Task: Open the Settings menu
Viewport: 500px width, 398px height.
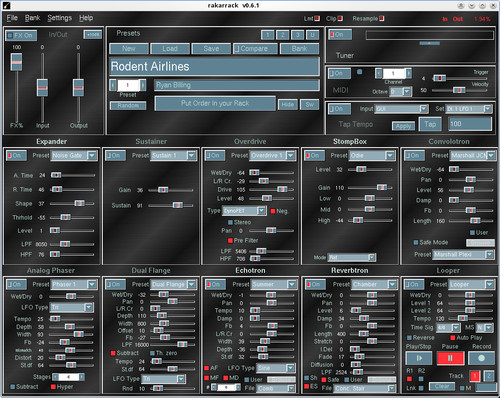Action: click(x=59, y=18)
